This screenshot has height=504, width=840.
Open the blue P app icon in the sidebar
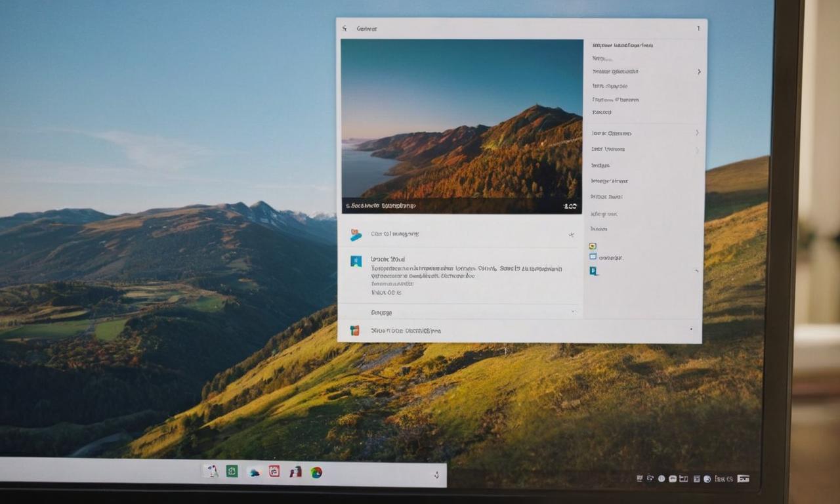click(593, 270)
